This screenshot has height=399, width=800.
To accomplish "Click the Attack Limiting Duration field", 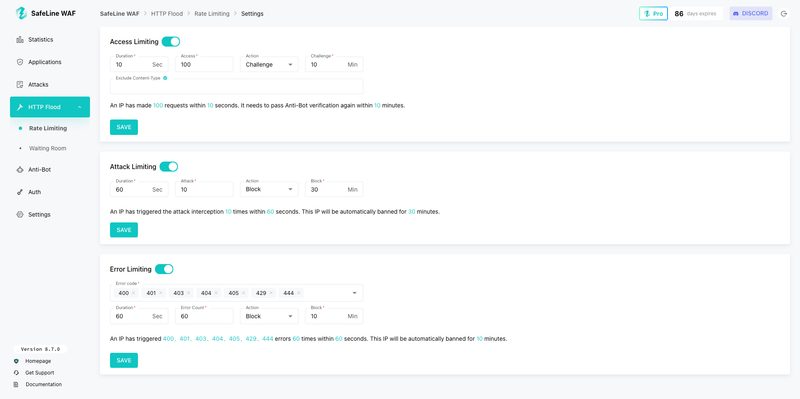I will point(139,189).
